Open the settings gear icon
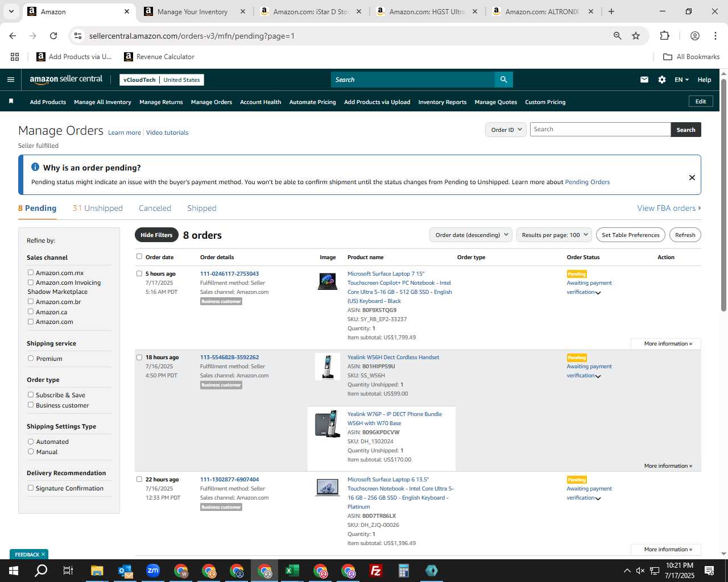728x582 pixels. pyautogui.click(x=662, y=80)
